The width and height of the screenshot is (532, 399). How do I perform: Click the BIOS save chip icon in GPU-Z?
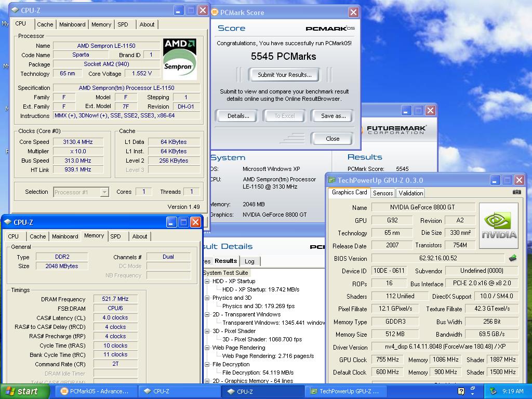[x=513, y=258]
